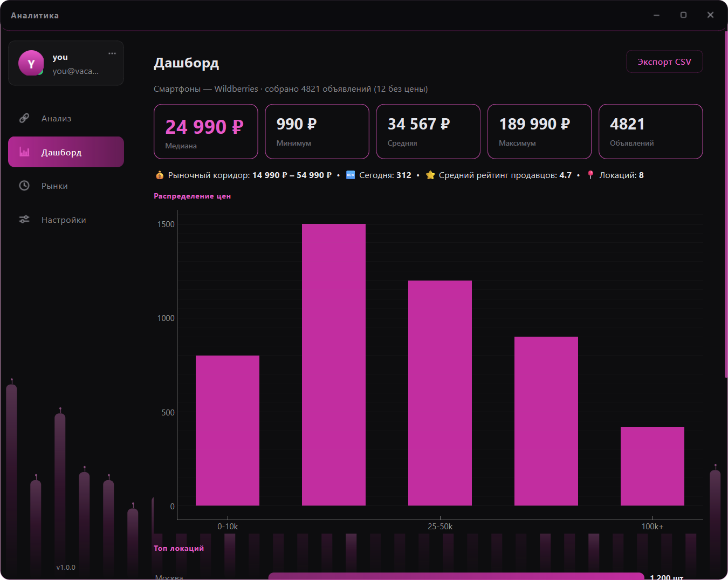
Task: Click the Сегодня: 312 text
Action: (385, 175)
